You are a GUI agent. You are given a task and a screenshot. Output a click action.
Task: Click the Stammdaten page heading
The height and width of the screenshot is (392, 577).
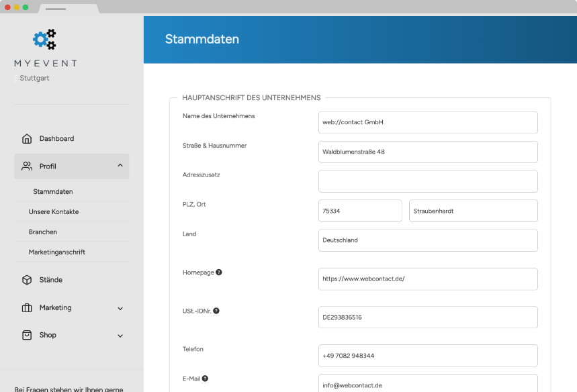[202, 39]
